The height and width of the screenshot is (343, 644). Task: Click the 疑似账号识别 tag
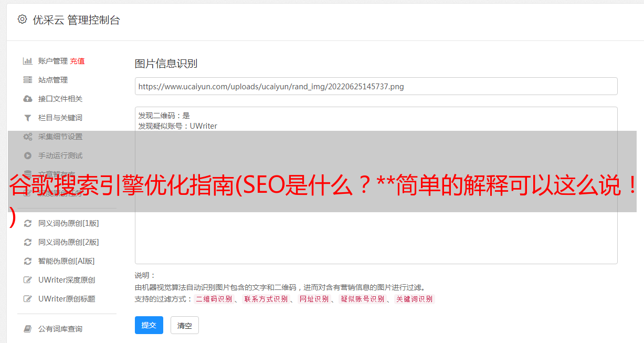click(x=363, y=299)
